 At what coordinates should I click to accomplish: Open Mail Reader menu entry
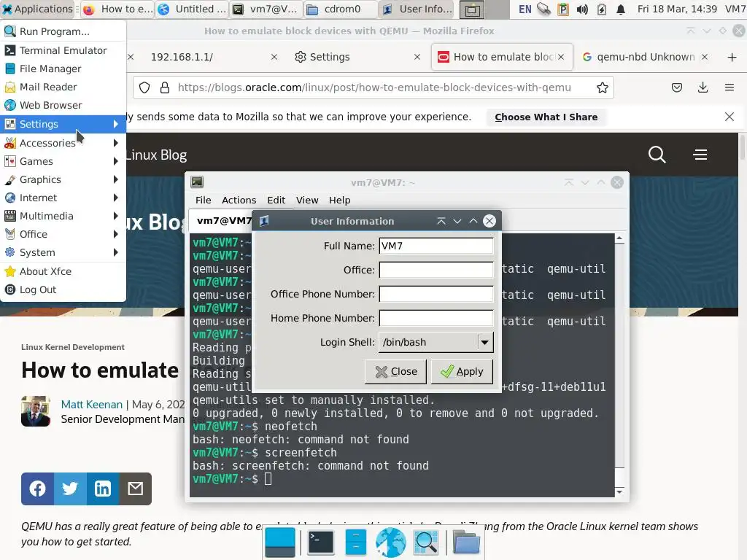[63, 87]
